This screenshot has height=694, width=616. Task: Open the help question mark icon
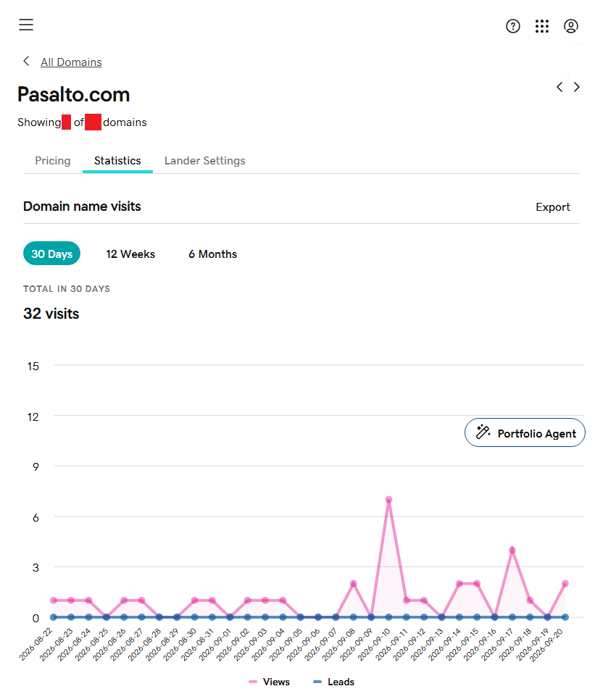point(513,26)
